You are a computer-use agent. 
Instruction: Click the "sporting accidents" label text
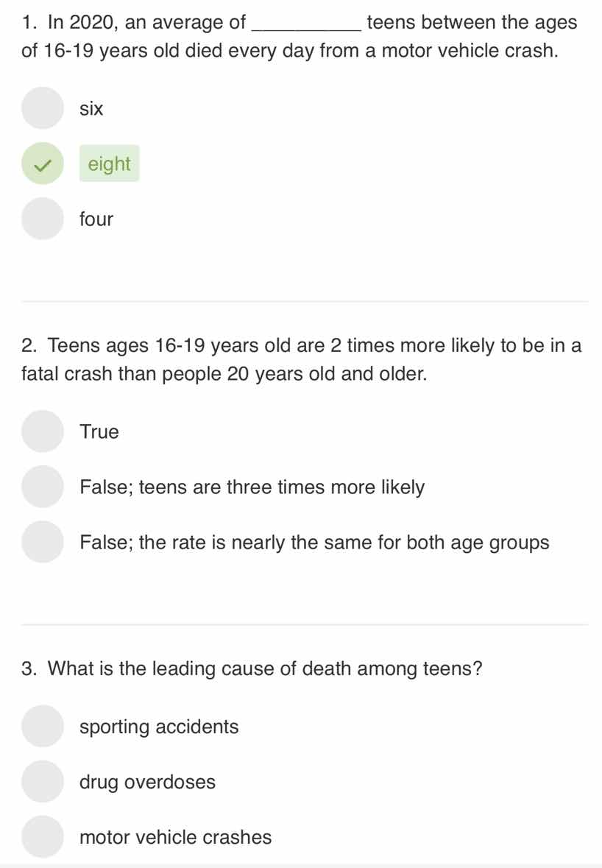159,726
